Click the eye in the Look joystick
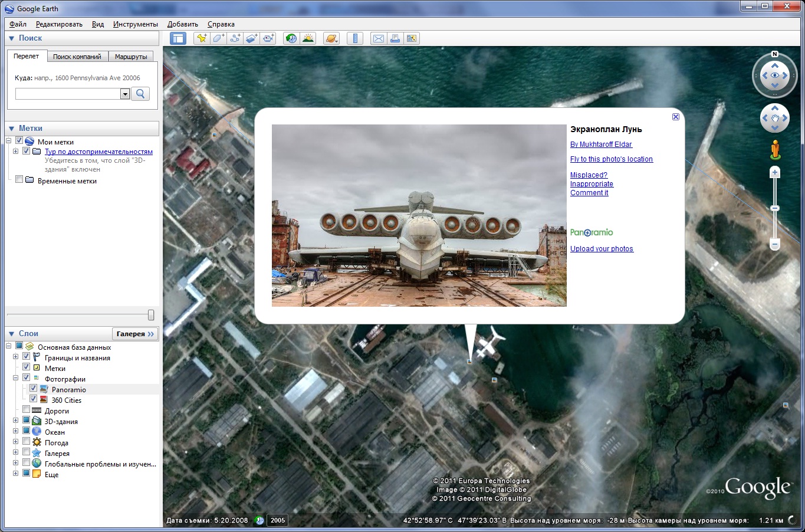 (775, 75)
